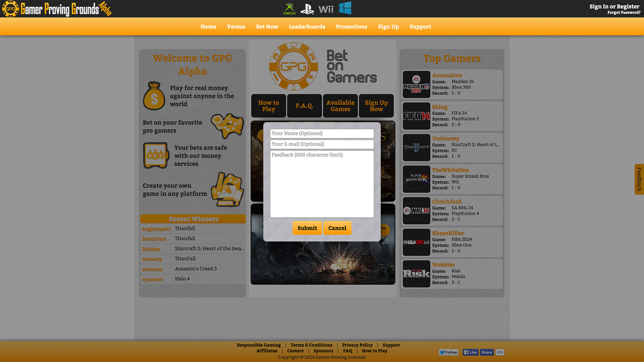Click the vertical Feedback side tab
The width and height of the screenshot is (644, 362).
click(x=639, y=179)
